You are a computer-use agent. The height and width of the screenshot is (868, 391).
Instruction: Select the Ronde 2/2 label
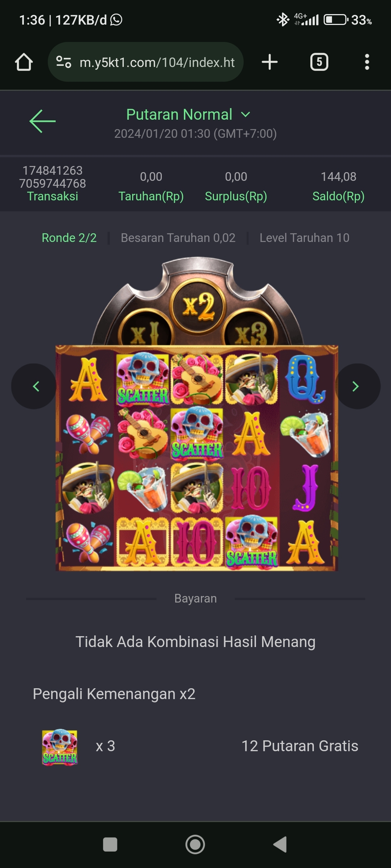69,238
